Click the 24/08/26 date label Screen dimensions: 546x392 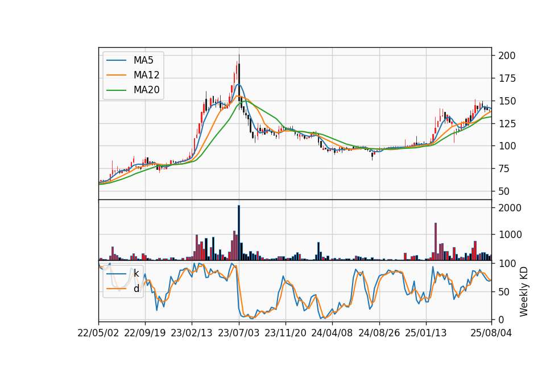point(379,333)
